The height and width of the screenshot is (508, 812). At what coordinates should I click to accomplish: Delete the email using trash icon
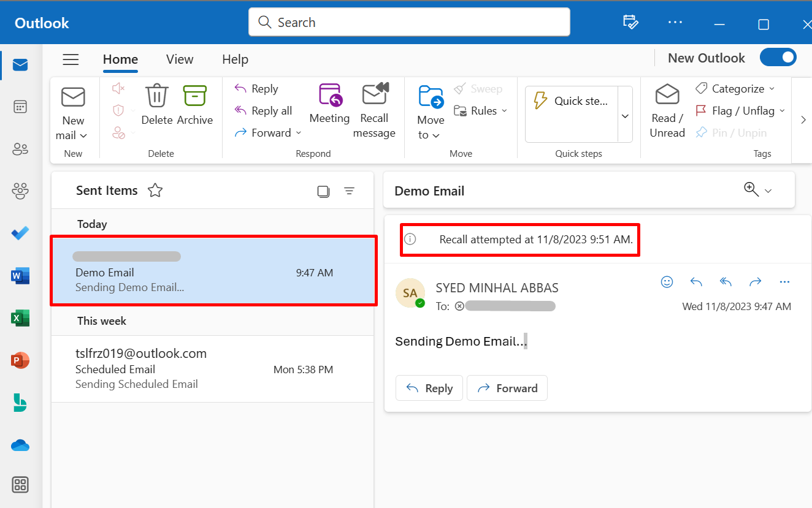(156, 96)
